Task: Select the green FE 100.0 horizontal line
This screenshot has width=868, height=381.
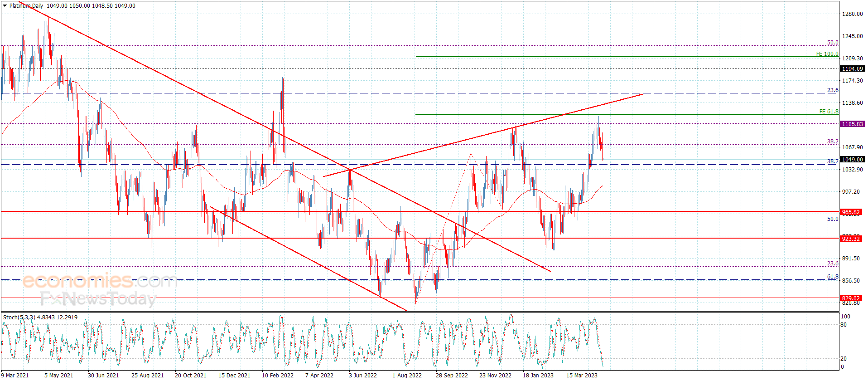Action: coord(627,57)
